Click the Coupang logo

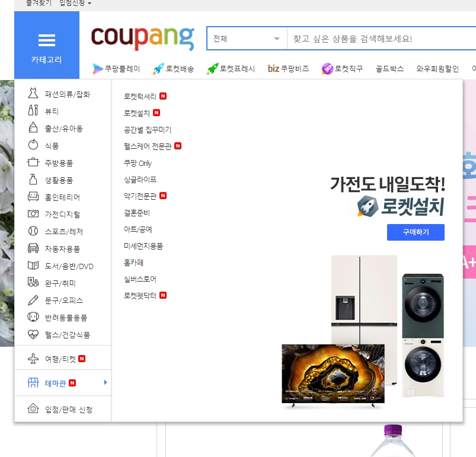142,39
